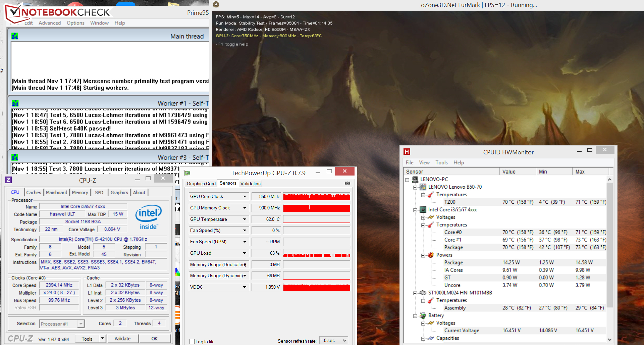Image resolution: width=644 pixels, height=345 pixels.
Task: Open the Options menu in Prime95
Action: pyautogui.click(x=75, y=23)
